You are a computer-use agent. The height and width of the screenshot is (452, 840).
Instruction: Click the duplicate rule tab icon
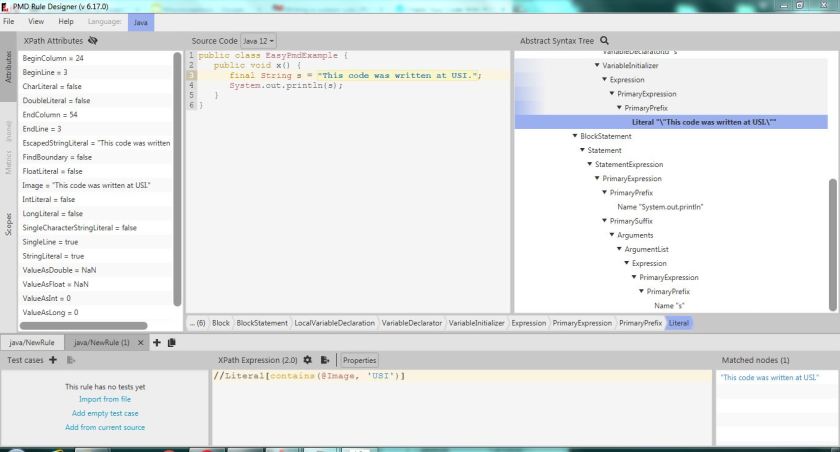coord(172,343)
